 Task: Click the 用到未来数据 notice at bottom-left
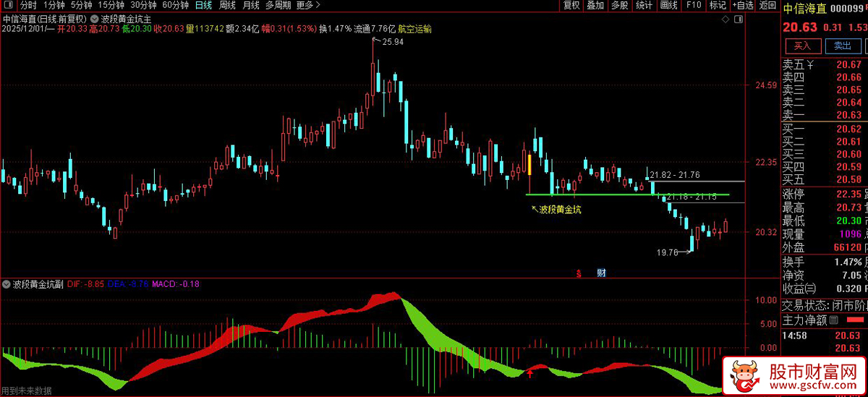click(x=27, y=390)
